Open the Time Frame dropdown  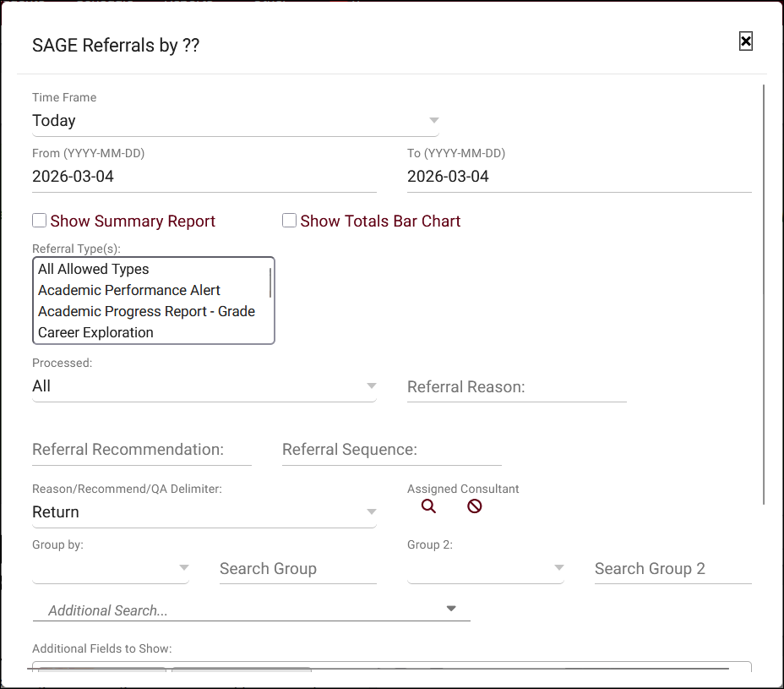[x=236, y=121]
